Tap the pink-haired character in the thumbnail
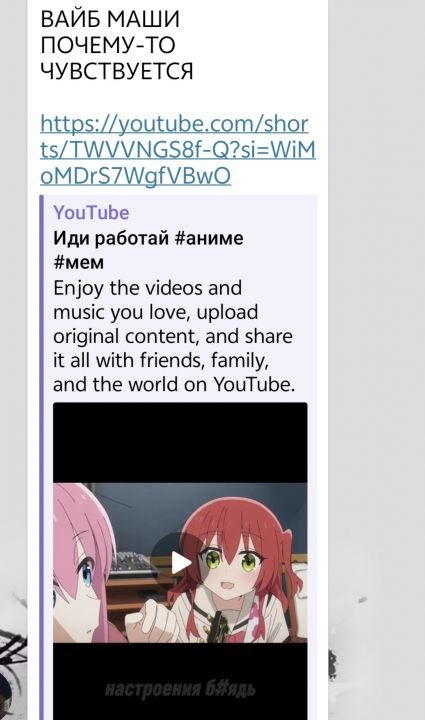425x720 pixels. 83,565
